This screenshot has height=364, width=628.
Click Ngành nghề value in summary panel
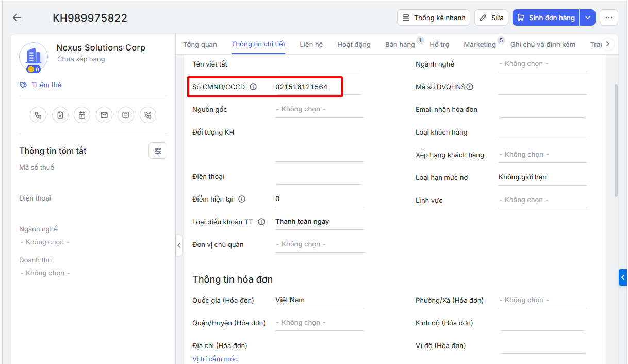coord(45,242)
